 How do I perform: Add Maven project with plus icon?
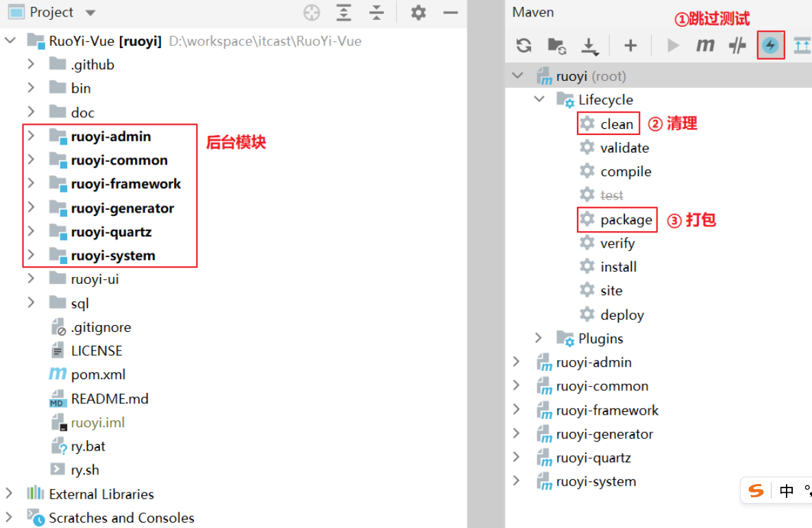[x=630, y=45]
